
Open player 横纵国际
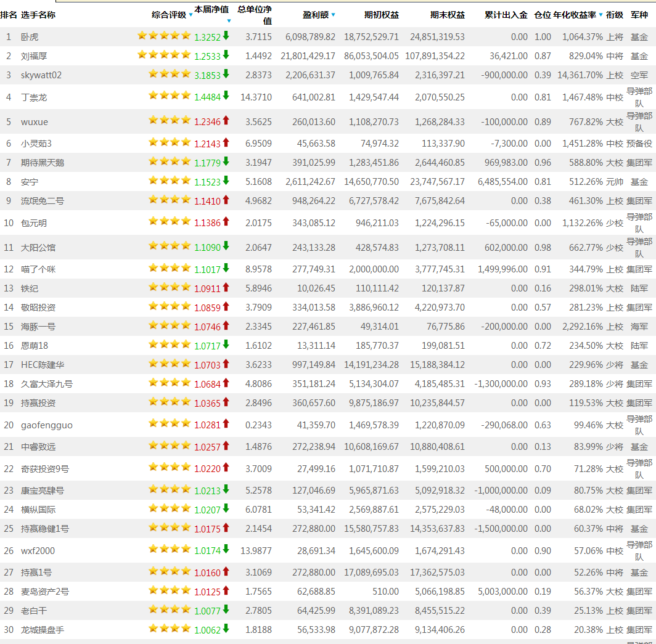point(38,510)
